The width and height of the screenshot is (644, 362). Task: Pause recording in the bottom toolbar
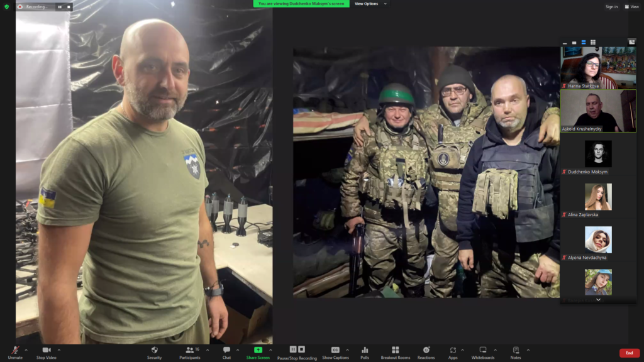tap(293, 349)
